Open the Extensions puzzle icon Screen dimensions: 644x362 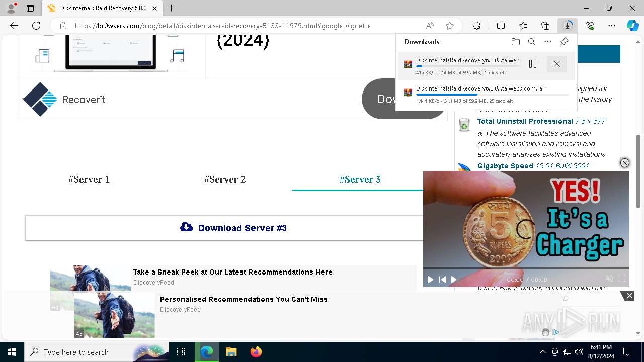click(x=476, y=26)
